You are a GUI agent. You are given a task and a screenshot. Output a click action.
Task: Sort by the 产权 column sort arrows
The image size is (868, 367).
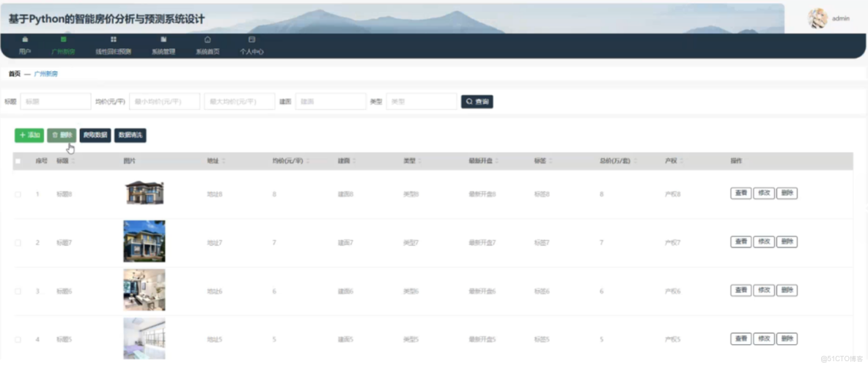(x=681, y=161)
